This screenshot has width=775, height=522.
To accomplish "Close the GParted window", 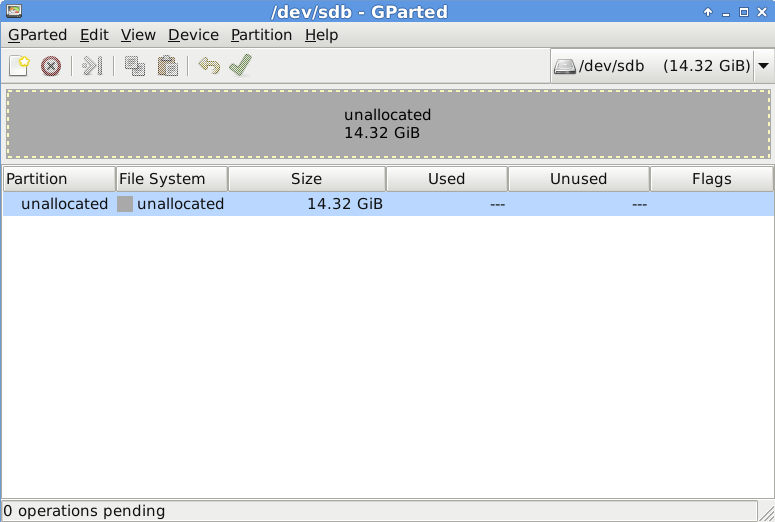I will (762, 12).
